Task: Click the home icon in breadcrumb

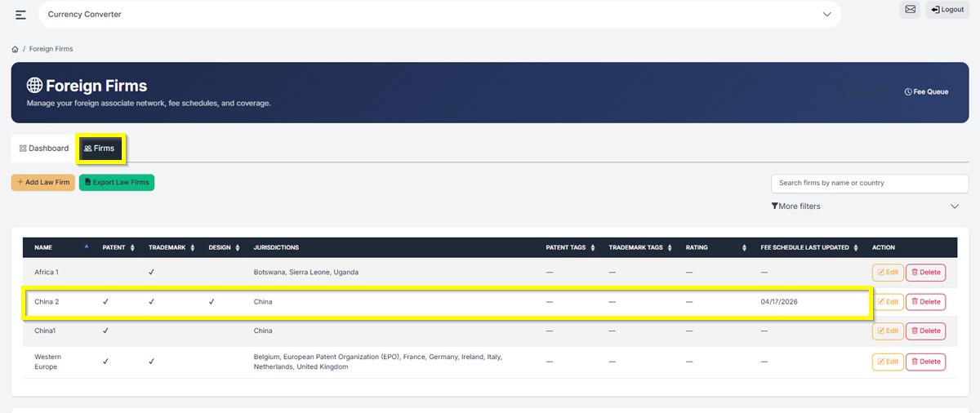Action: coord(15,49)
